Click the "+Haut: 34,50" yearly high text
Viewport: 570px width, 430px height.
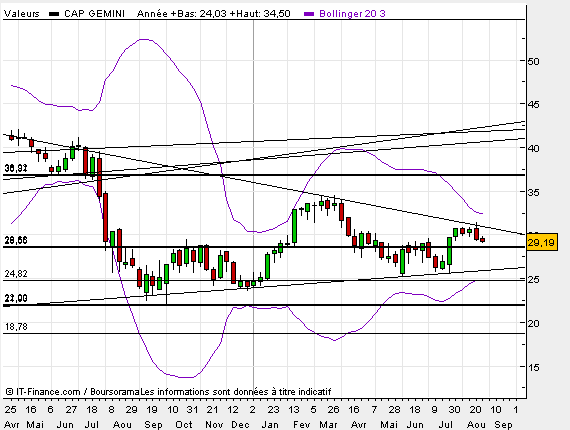coord(260,14)
